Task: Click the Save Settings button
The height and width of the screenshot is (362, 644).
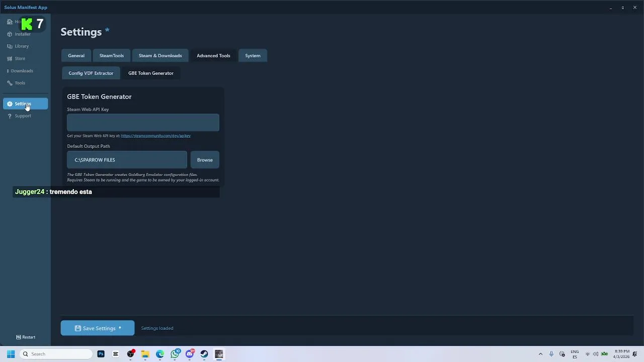Action: pyautogui.click(x=98, y=328)
